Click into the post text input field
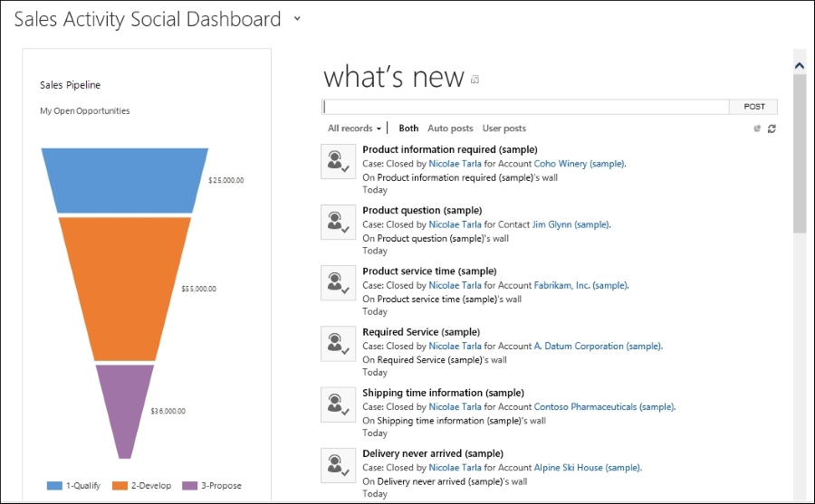815x504 pixels. click(525, 107)
